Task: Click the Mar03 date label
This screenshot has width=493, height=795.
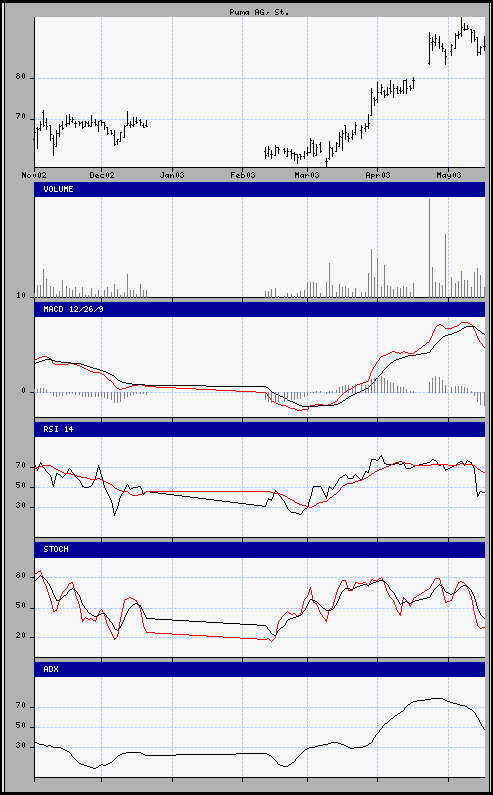Action: [x=307, y=175]
